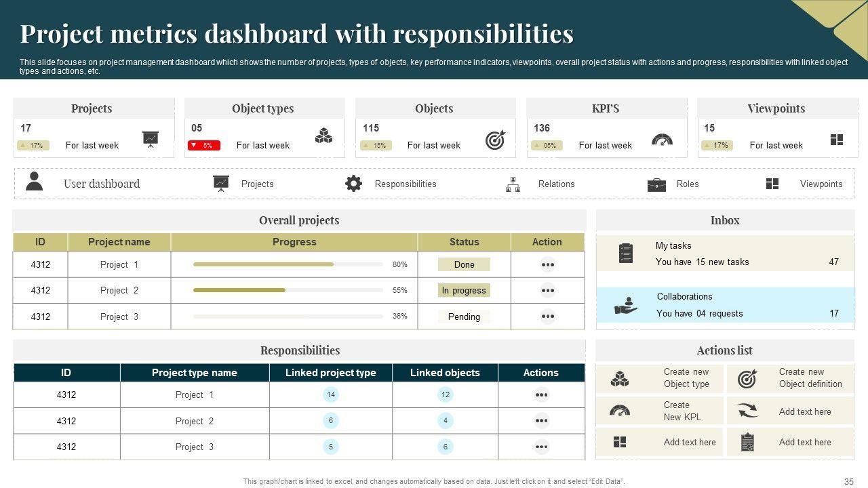Click the clipboard check icon in Actions list
868x488 pixels.
coord(748,442)
